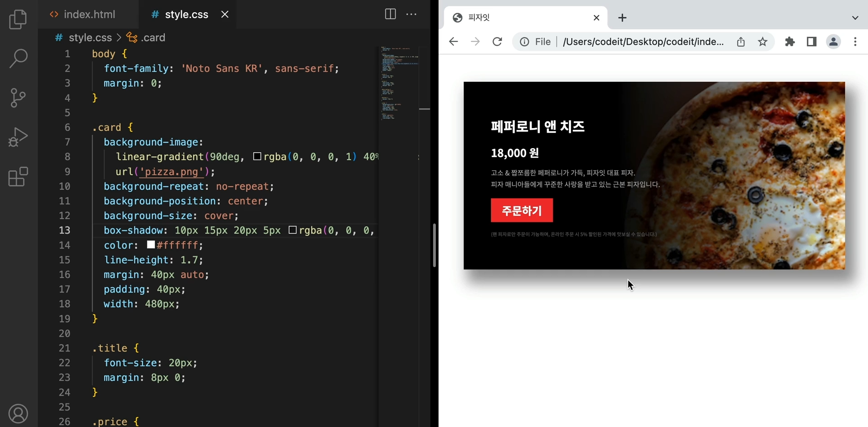
Task: Select the 피자잇 browser tab
Action: click(525, 18)
